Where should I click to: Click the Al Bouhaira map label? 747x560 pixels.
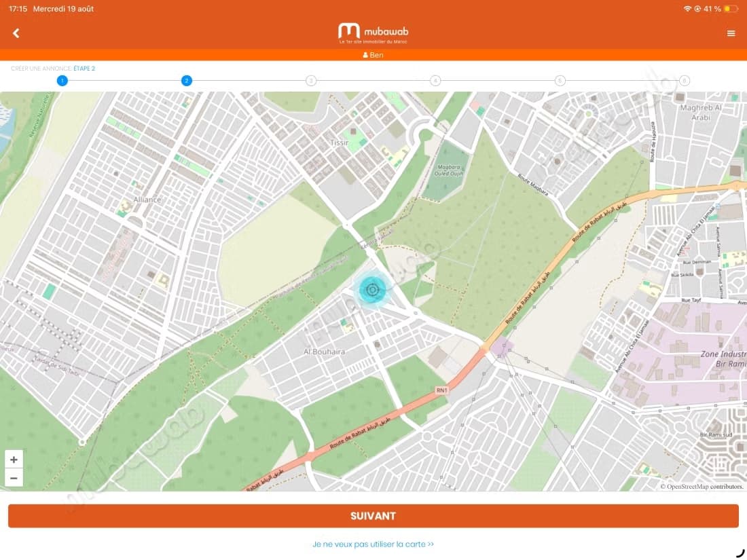click(324, 352)
